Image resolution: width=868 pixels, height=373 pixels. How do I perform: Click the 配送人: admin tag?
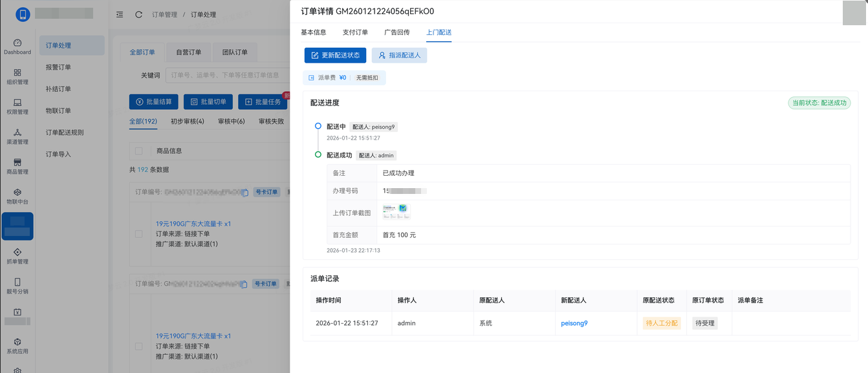(376, 155)
